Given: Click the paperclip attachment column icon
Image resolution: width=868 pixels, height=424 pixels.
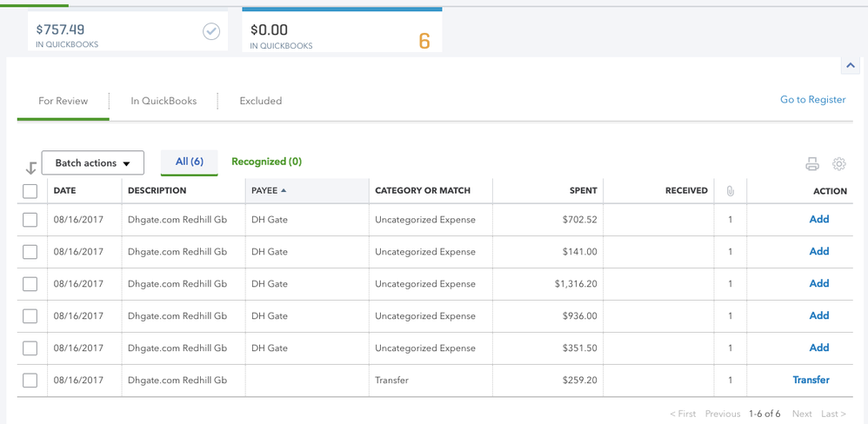Looking at the screenshot, I should pos(731,191).
